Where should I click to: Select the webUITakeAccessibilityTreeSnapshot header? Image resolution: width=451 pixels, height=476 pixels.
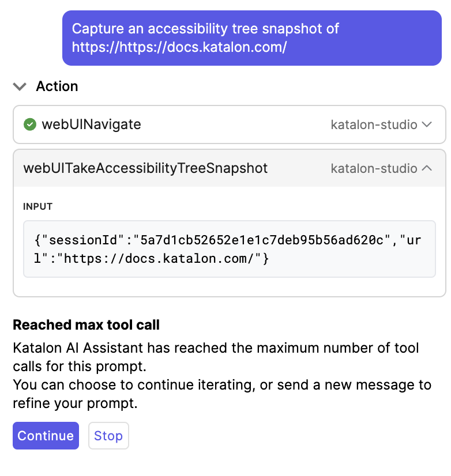[145, 168]
